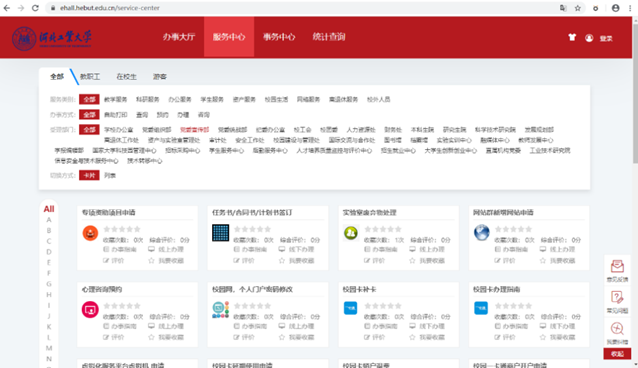638x368 pixels.
Task: Select the 全部 user-type tab
Action: click(57, 77)
